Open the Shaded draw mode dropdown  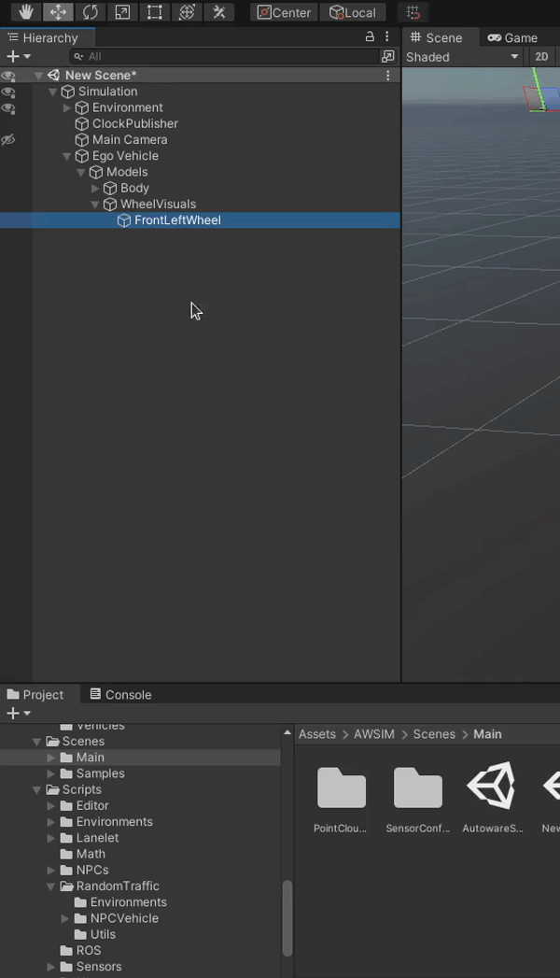[462, 57]
